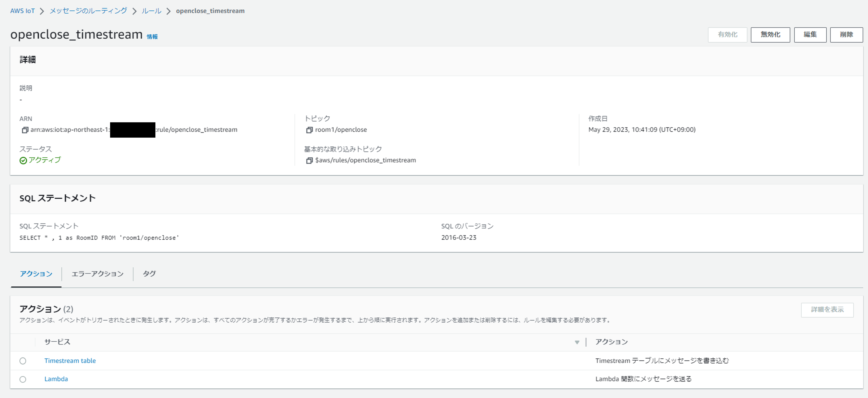The width and height of the screenshot is (868, 398).
Task: Copy the basic ingest topic via icon
Action: coord(309,161)
